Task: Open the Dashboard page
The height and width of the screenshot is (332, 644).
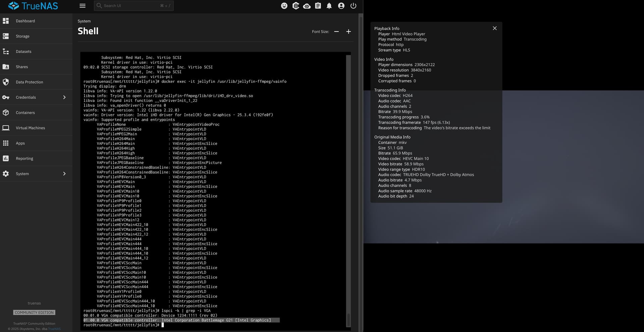Action: (25, 21)
